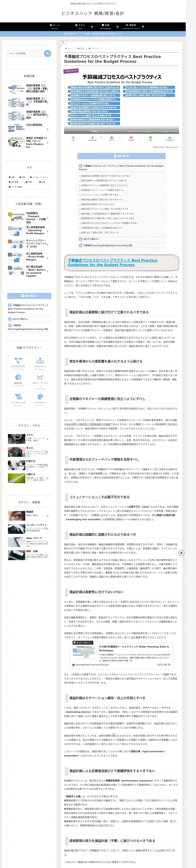The height and width of the screenshot is (868, 196).
Task: Click the 知識 folder breadcrumb
Action: pyautogui.click(x=81, y=48)
